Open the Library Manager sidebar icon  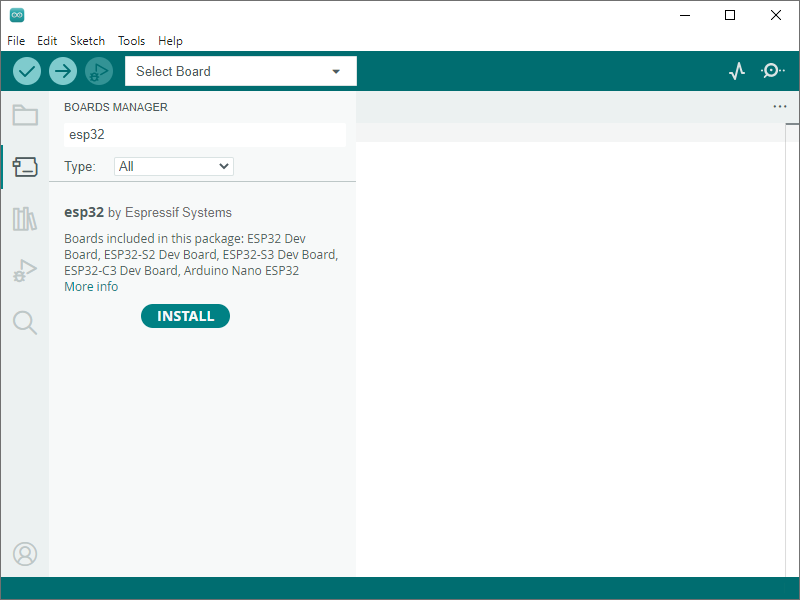tap(25, 219)
